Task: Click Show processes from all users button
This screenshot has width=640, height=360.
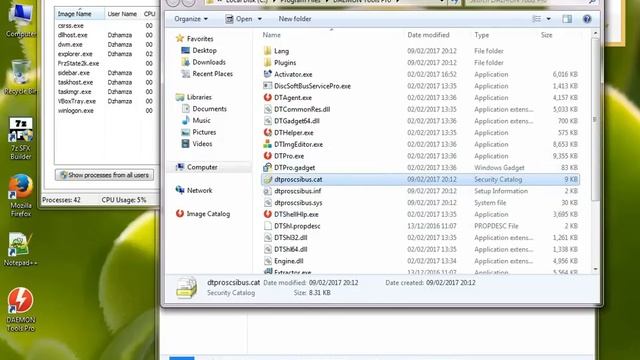Action: coord(104,175)
